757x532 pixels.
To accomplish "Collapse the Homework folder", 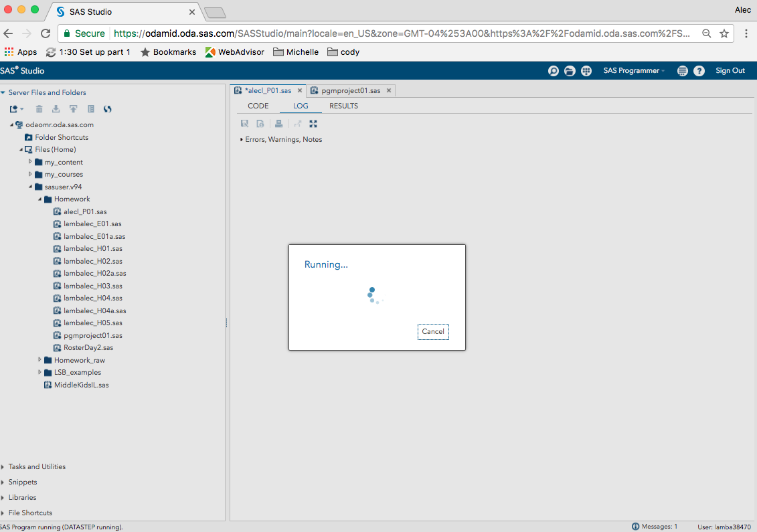I will tap(40, 199).
